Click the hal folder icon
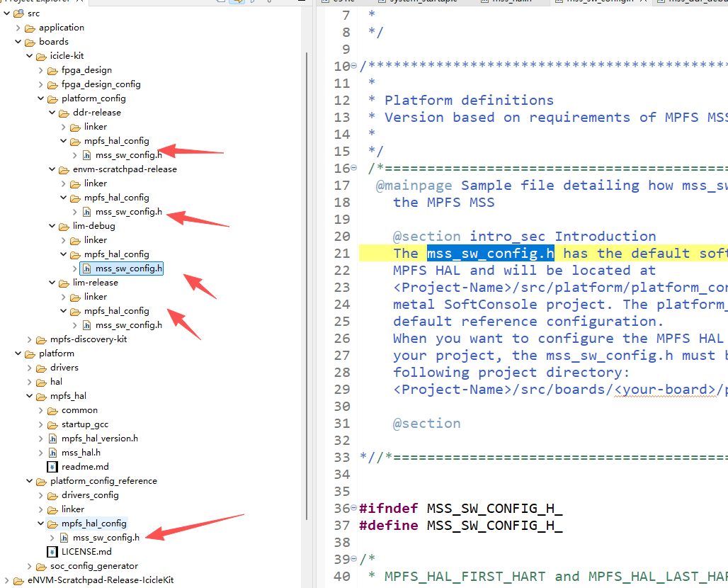Image resolution: width=728 pixels, height=588 pixels. point(41,383)
